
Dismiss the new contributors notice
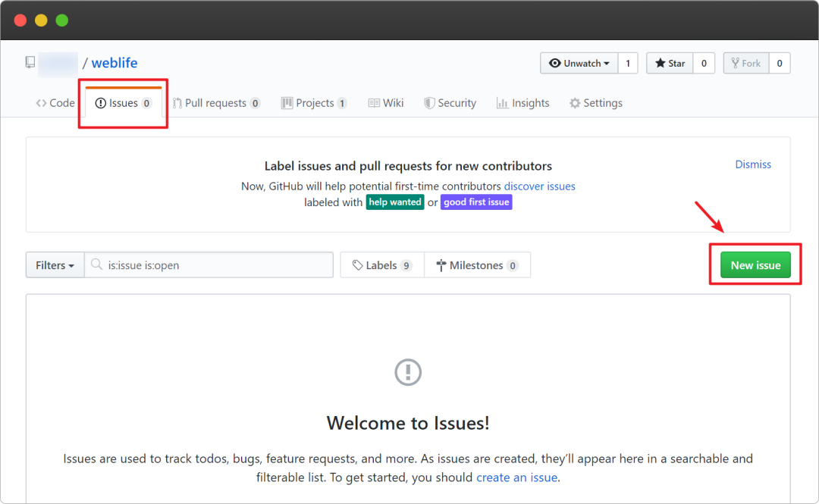(753, 164)
